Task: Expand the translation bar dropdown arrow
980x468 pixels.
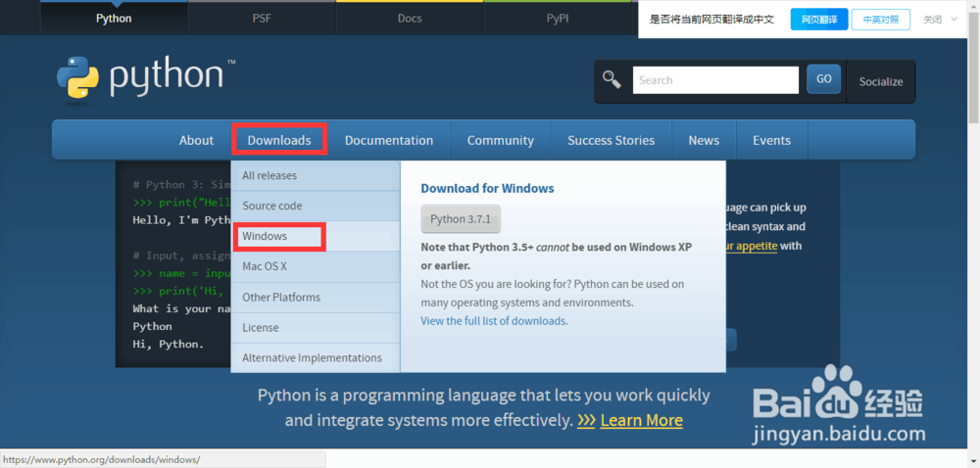Action: pyautogui.click(x=954, y=20)
